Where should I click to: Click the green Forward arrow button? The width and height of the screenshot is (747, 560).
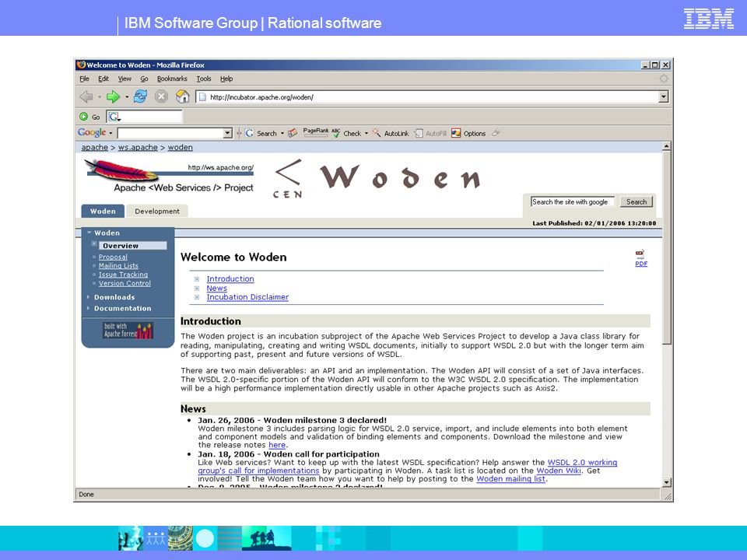pyautogui.click(x=113, y=97)
